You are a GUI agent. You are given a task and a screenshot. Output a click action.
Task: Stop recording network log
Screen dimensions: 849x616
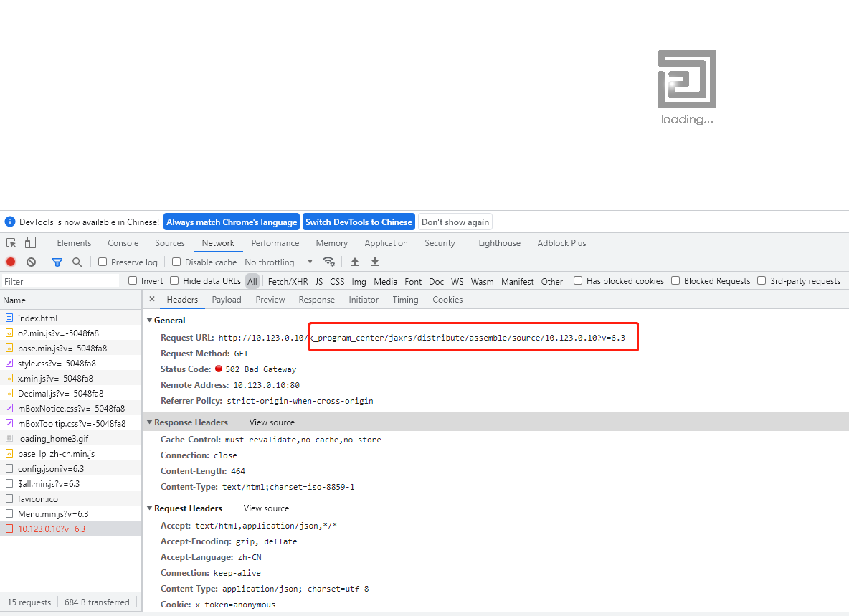11,262
